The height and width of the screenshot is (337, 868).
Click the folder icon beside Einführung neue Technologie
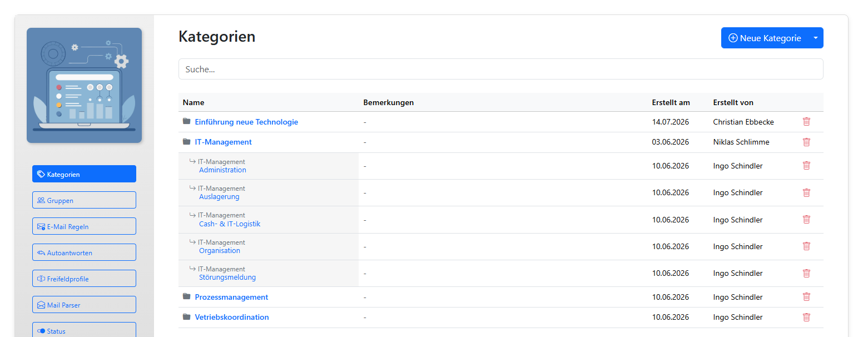pos(187,121)
